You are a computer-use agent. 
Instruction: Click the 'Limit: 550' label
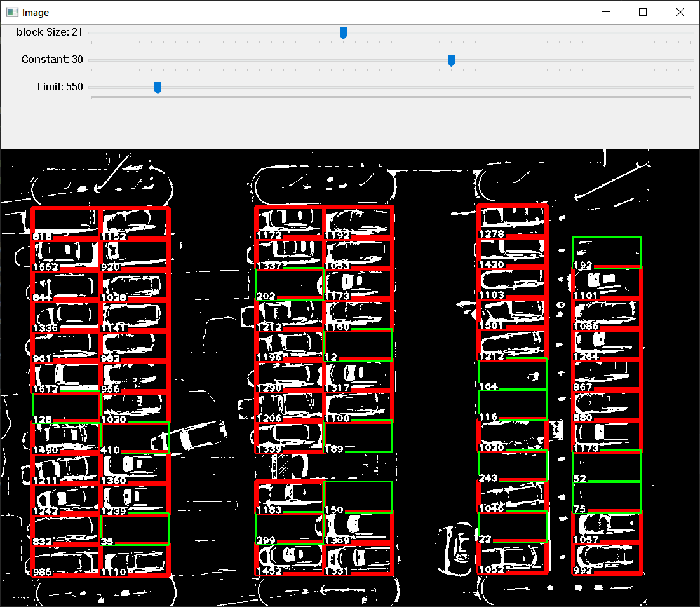pos(60,86)
